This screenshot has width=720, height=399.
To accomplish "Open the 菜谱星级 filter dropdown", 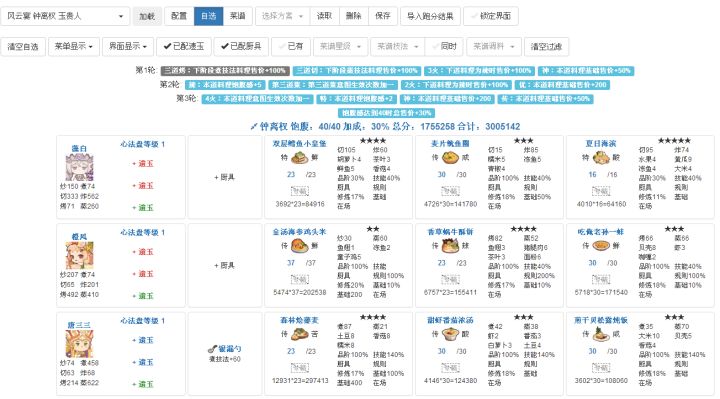I will [340, 46].
